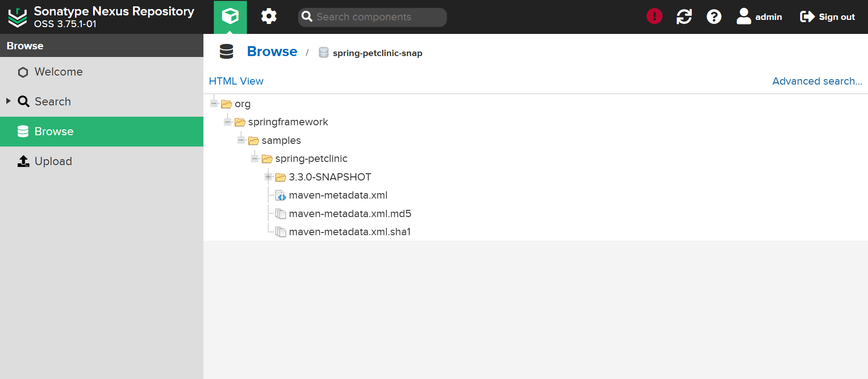Click the red system status alert icon
The height and width of the screenshot is (379, 868).
coord(654,17)
